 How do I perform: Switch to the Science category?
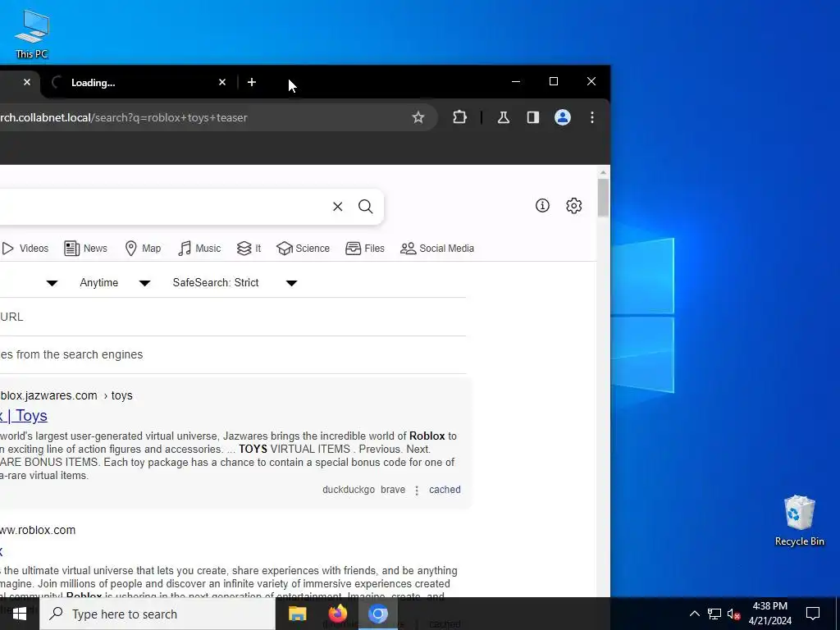tap(303, 249)
